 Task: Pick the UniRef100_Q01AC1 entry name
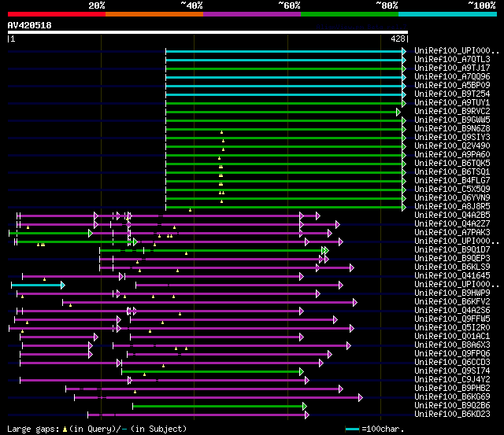click(x=452, y=337)
